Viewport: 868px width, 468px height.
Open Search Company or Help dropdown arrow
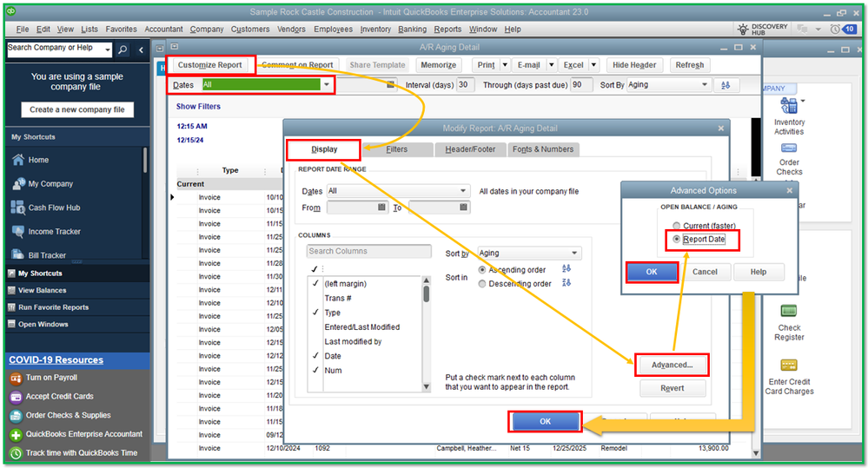click(108, 49)
